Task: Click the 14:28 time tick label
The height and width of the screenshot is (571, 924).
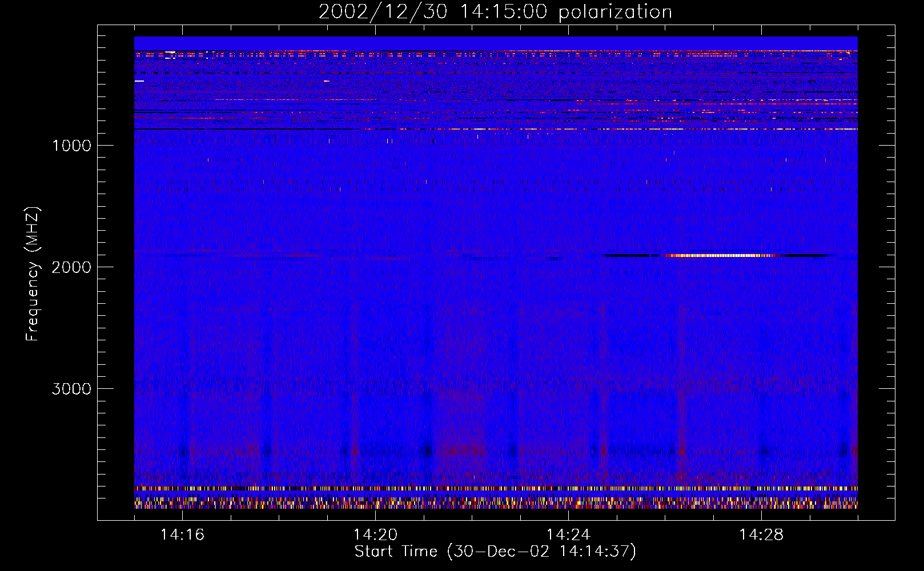Action: click(x=761, y=535)
